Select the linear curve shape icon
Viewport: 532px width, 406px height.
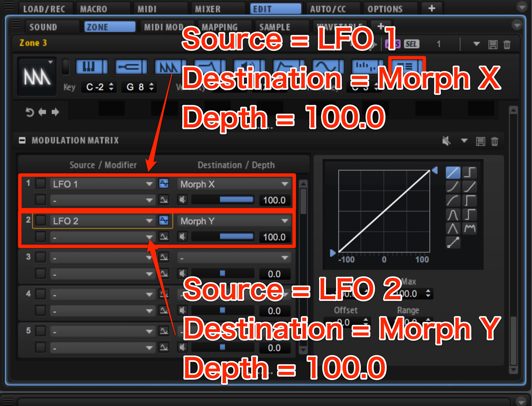453,173
